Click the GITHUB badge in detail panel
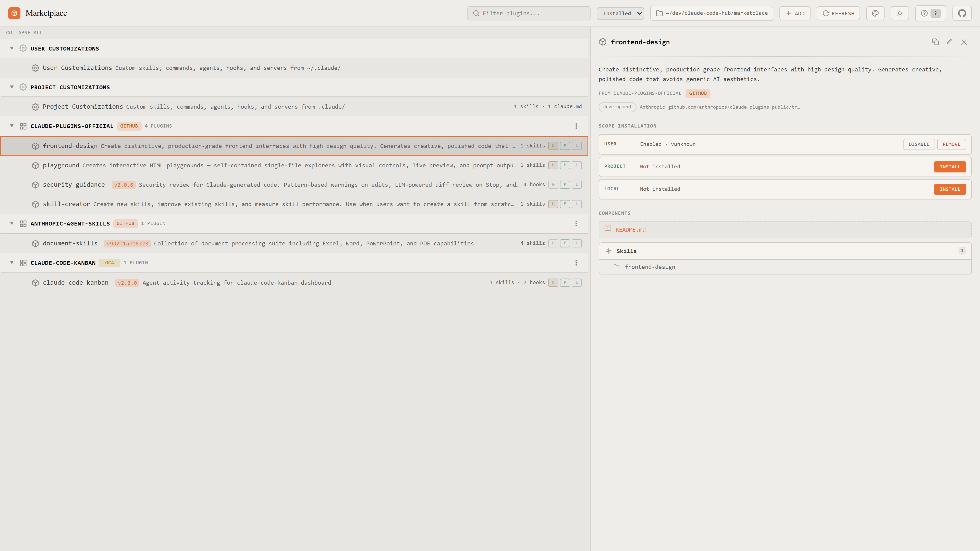The height and width of the screenshot is (551, 980). point(698,93)
